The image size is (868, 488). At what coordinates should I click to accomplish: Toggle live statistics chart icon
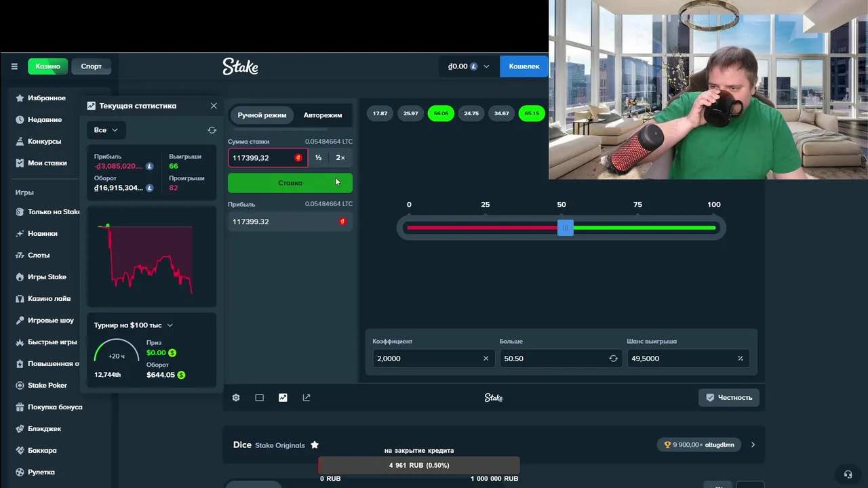point(283,398)
